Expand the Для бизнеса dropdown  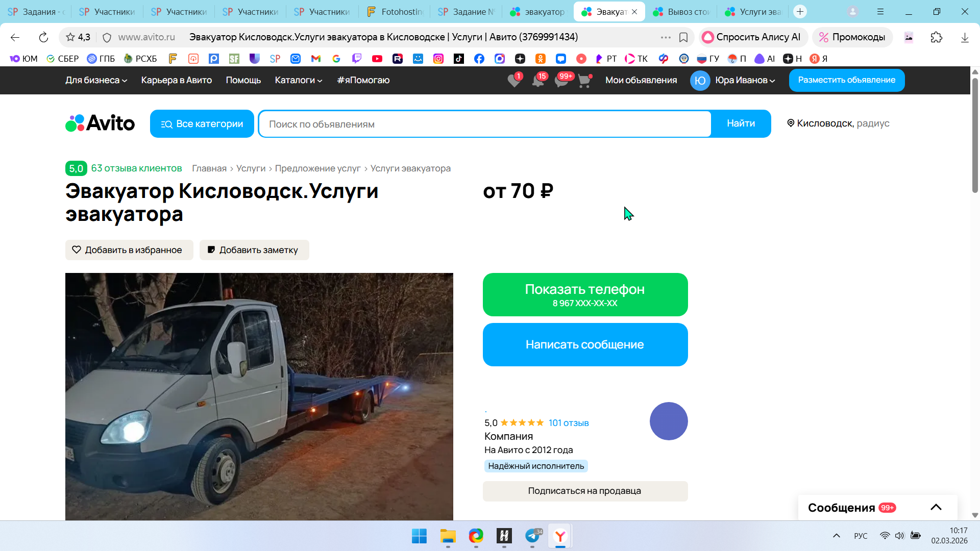pyautogui.click(x=96, y=80)
